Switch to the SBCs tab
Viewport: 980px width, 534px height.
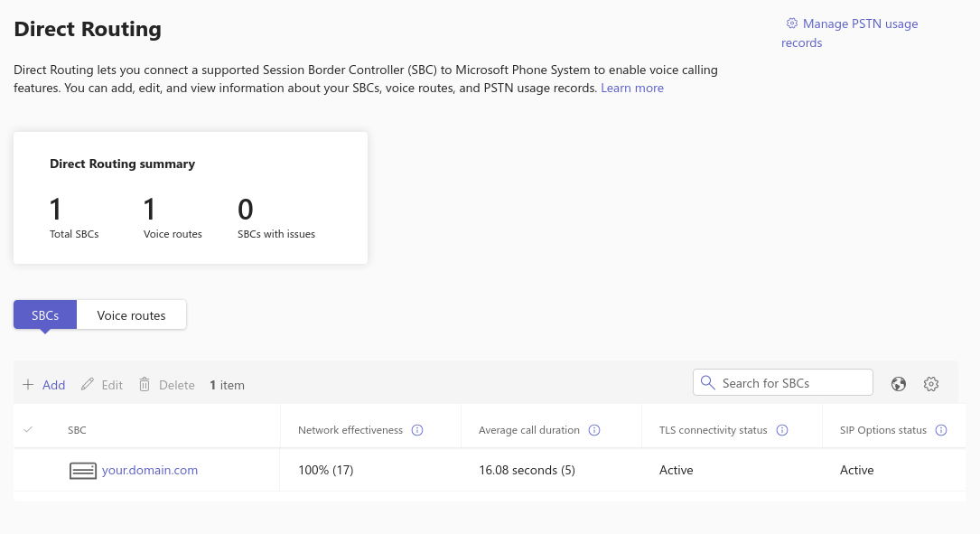(45, 315)
